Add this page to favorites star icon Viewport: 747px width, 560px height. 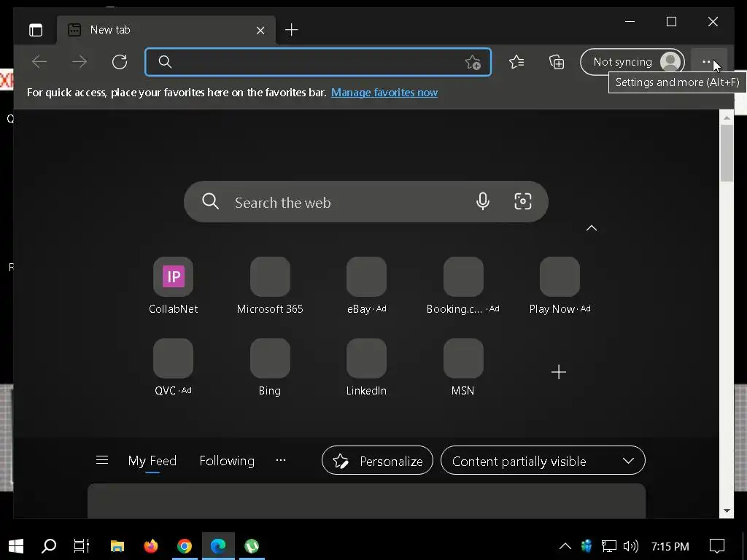tap(473, 63)
